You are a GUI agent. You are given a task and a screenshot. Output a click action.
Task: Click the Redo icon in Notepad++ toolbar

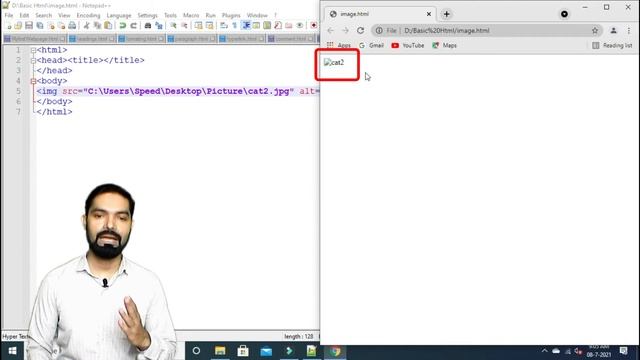[133, 25]
